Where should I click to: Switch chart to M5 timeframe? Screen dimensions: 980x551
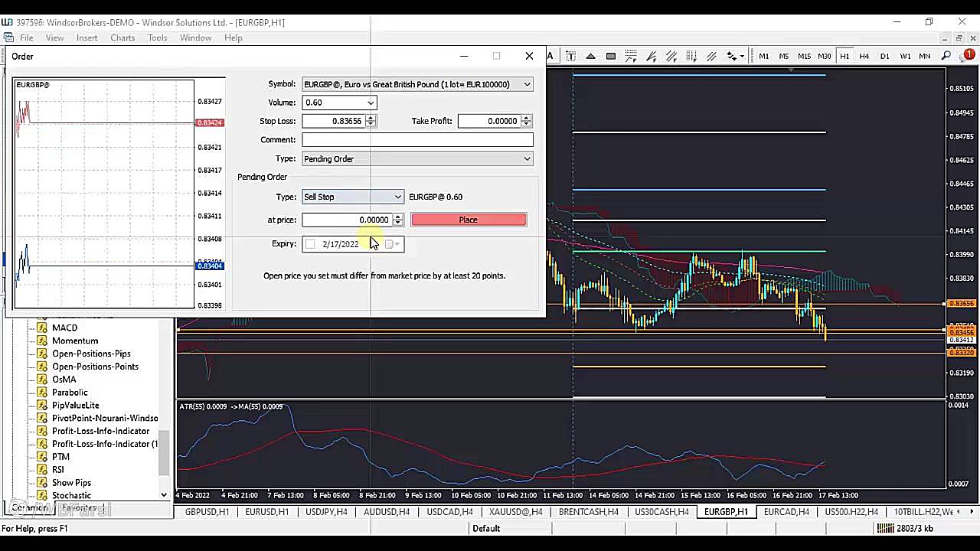pos(784,56)
